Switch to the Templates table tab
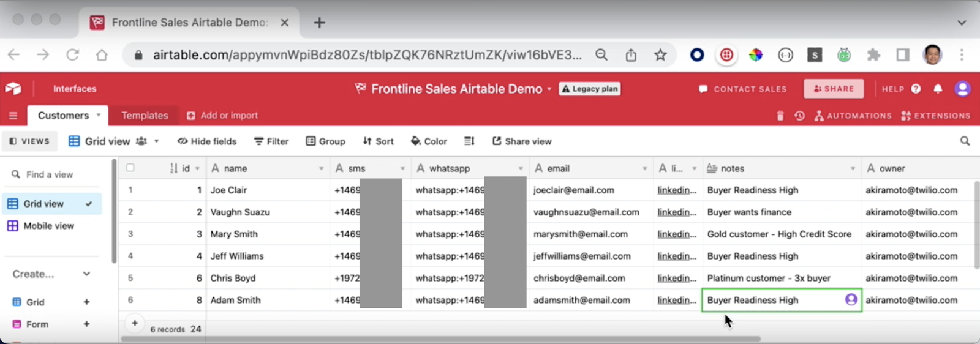This screenshot has height=344, width=980. coord(145,115)
